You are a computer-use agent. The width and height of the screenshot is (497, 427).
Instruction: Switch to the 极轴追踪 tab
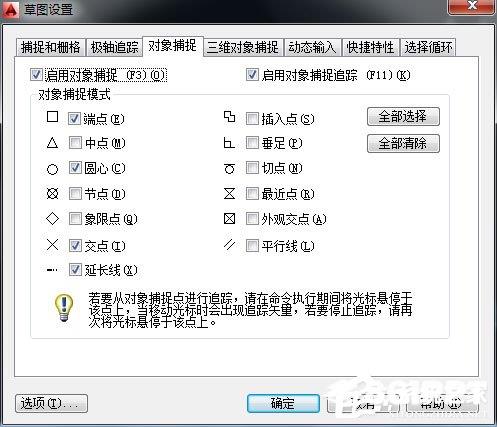tap(114, 47)
